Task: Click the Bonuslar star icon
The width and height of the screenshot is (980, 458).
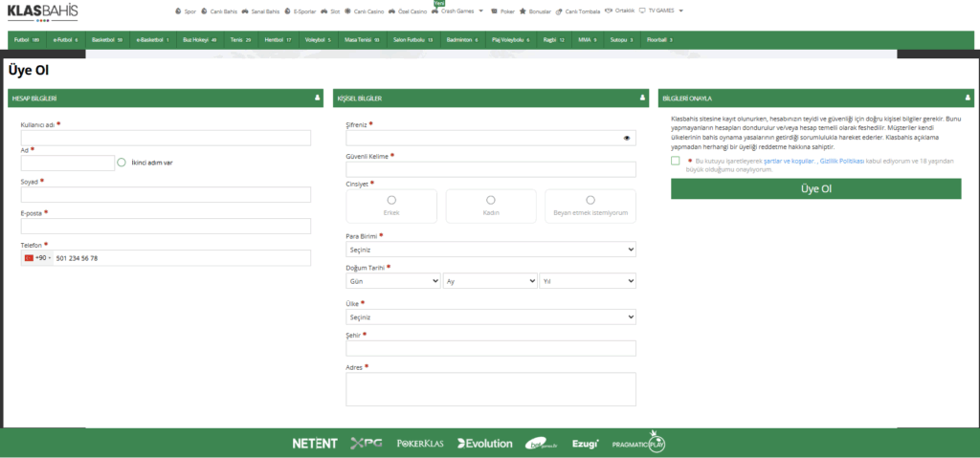Action: (x=523, y=11)
